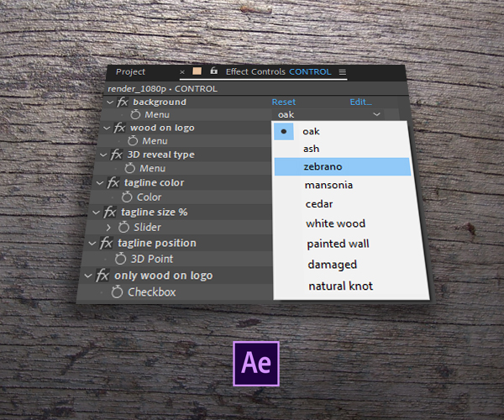Open the background Menu dropdown showing oak
Image resolution: width=504 pixels, height=420 pixels.
pos(328,114)
